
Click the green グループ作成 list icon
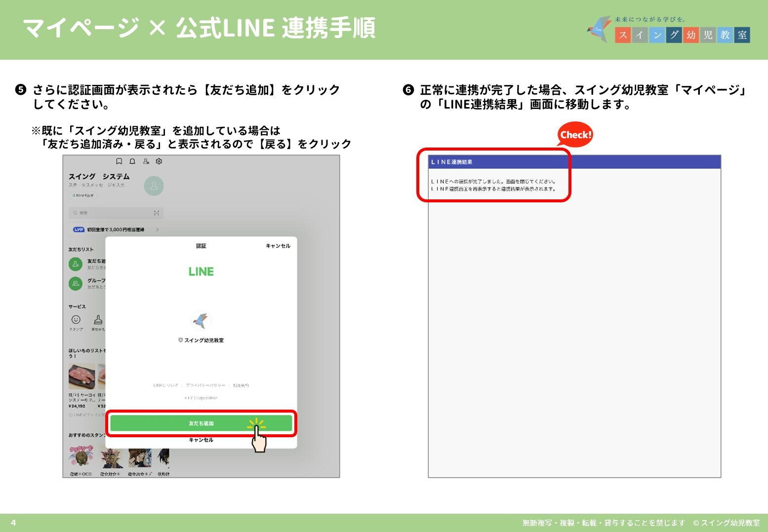pos(76,283)
